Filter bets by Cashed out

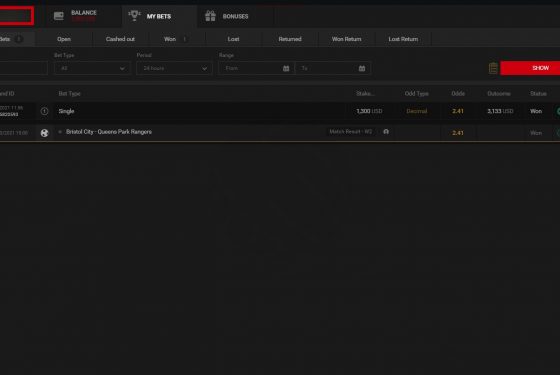pyautogui.click(x=120, y=39)
